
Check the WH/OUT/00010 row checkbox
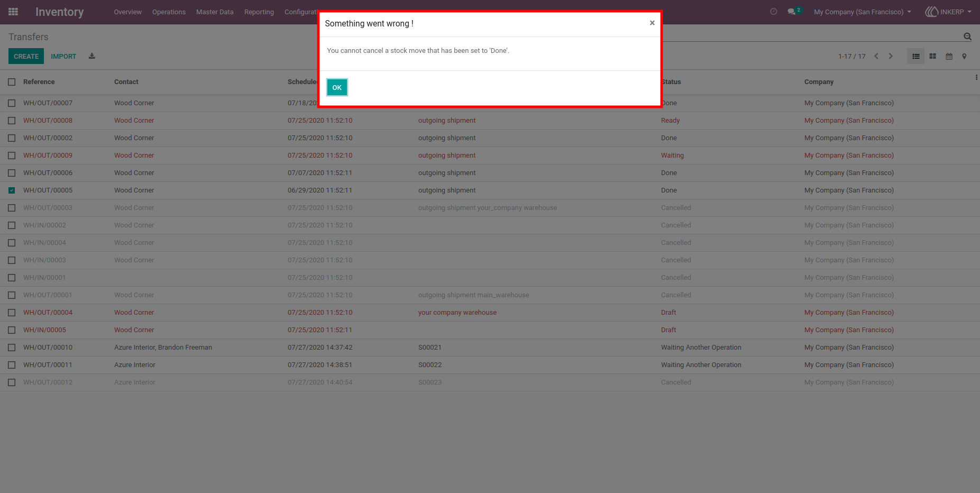[12, 348]
